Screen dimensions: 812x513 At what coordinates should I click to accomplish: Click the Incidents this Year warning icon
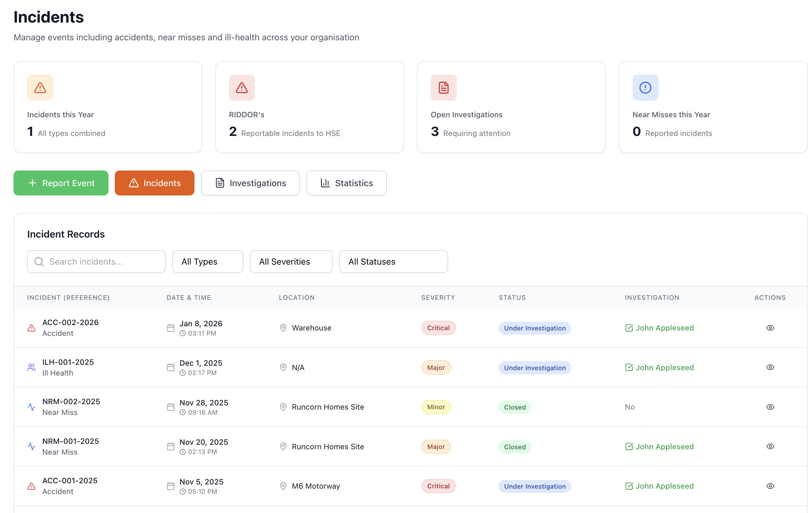point(40,88)
